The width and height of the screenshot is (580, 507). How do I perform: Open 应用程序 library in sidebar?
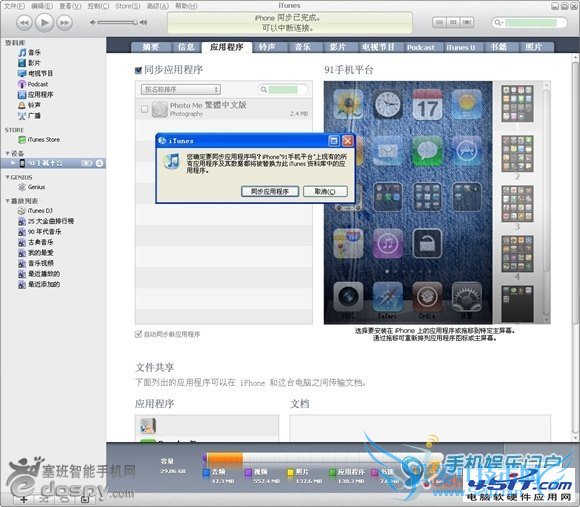coord(36,95)
